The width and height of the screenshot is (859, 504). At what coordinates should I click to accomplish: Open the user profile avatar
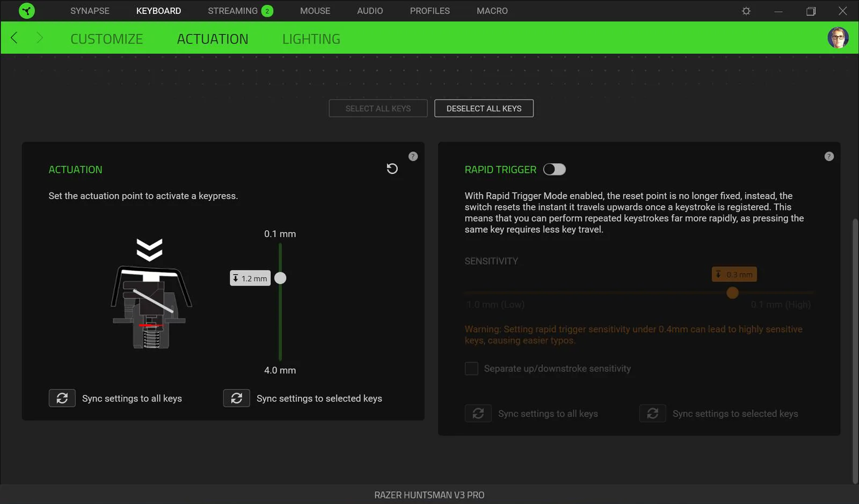click(838, 38)
